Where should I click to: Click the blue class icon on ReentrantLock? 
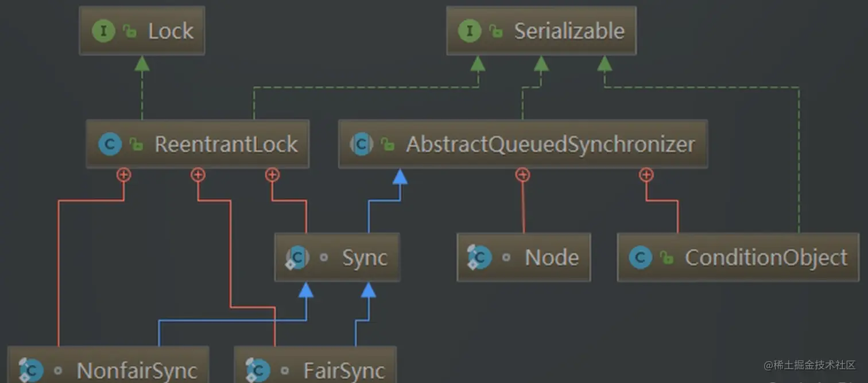click(x=110, y=144)
